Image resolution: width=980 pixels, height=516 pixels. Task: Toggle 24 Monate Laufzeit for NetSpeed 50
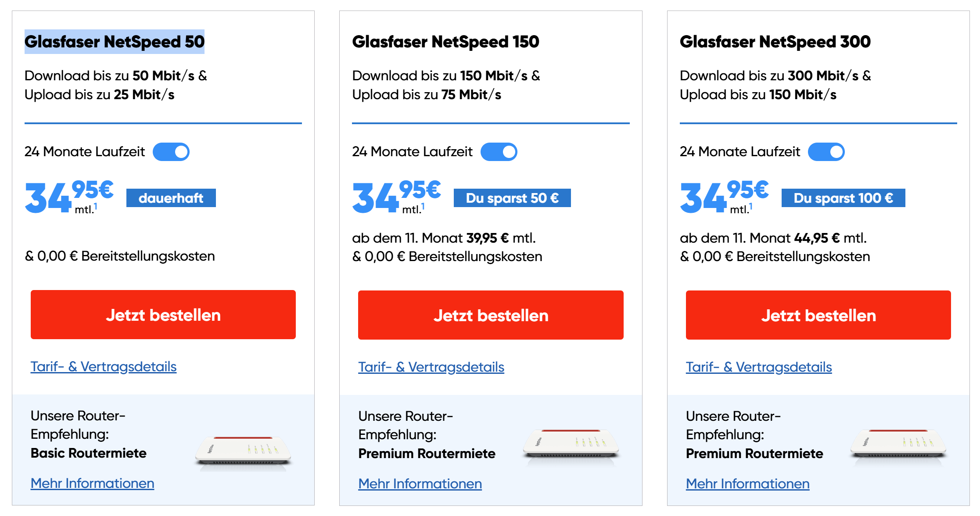(x=171, y=152)
